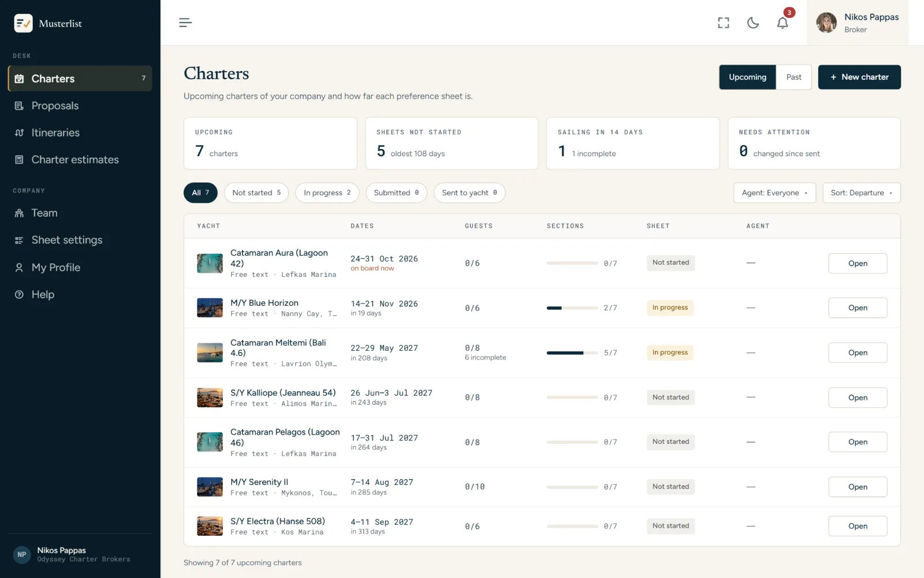The width and height of the screenshot is (924, 578).
Task: Click the Musterlist logo icon
Action: [x=23, y=23]
